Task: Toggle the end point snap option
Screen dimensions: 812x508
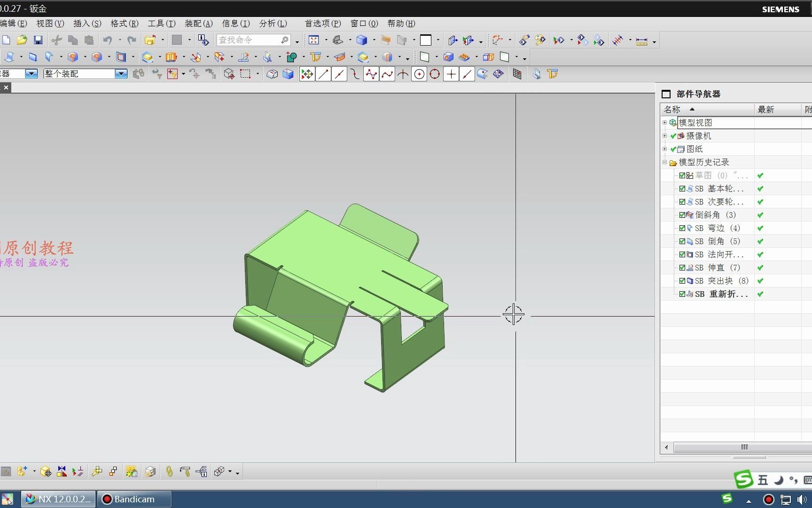Action: click(x=323, y=74)
